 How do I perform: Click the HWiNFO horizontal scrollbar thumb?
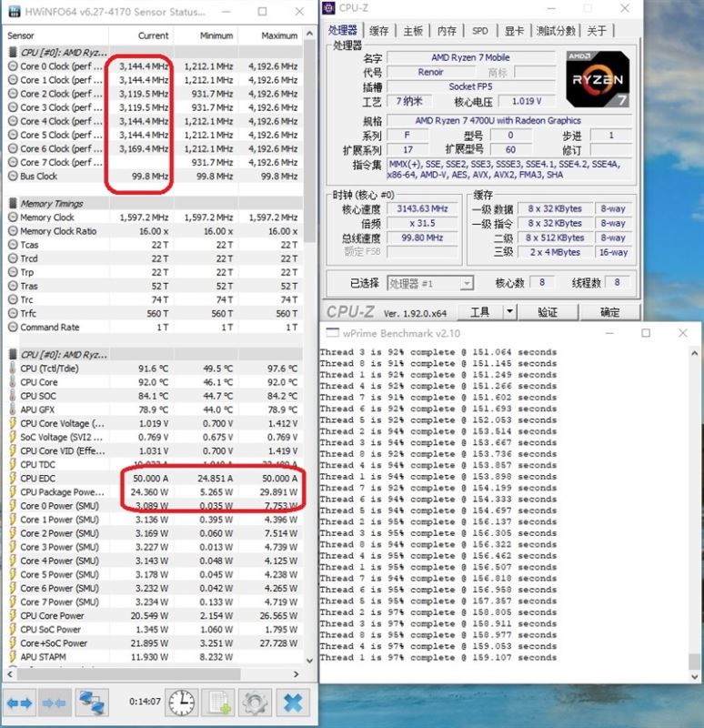(x=128, y=673)
